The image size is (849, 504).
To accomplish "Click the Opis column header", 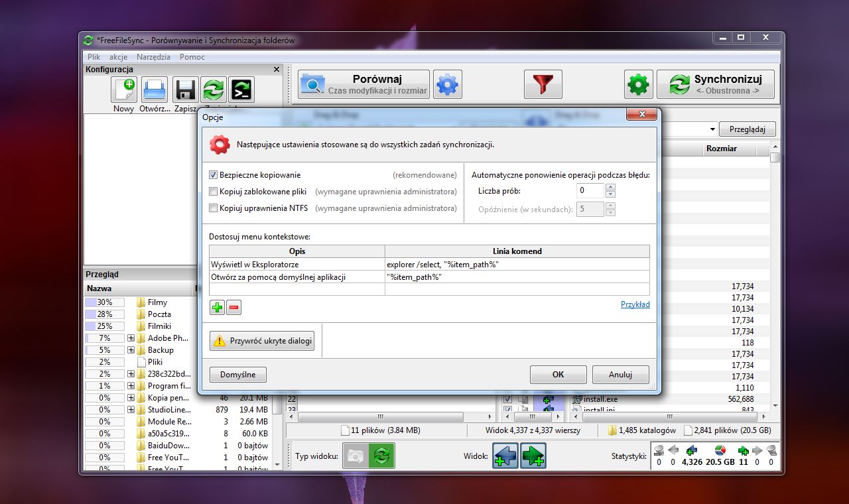I will tap(297, 251).
